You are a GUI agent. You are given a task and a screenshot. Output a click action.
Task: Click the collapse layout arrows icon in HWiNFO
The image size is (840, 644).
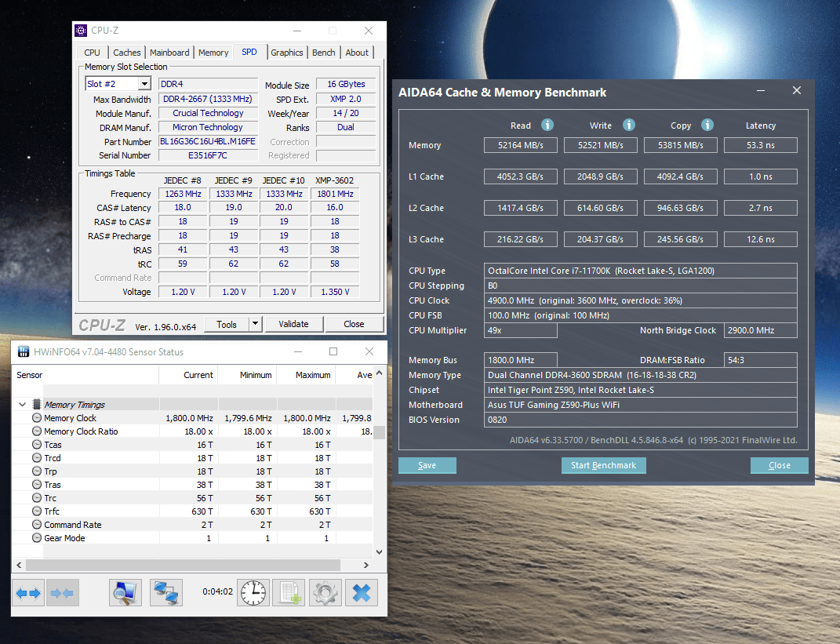coord(62,593)
